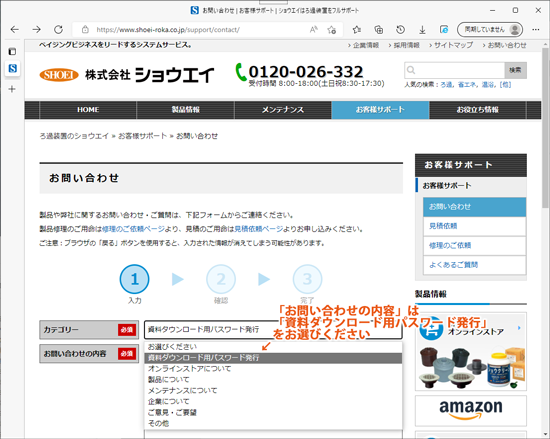The height and width of the screenshot is (439, 550).
Task: Reload the page with the refresh icon
Action: click(x=59, y=29)
